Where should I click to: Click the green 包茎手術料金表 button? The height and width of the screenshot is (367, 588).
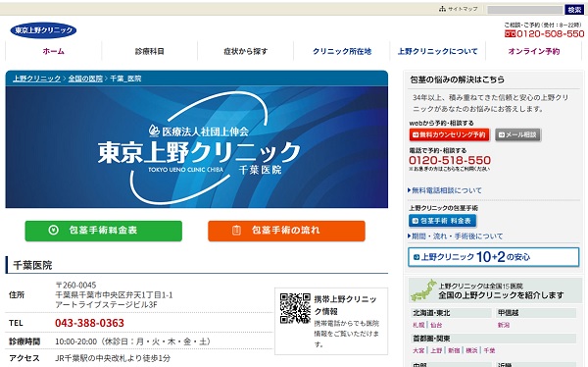tap(104, 231)
